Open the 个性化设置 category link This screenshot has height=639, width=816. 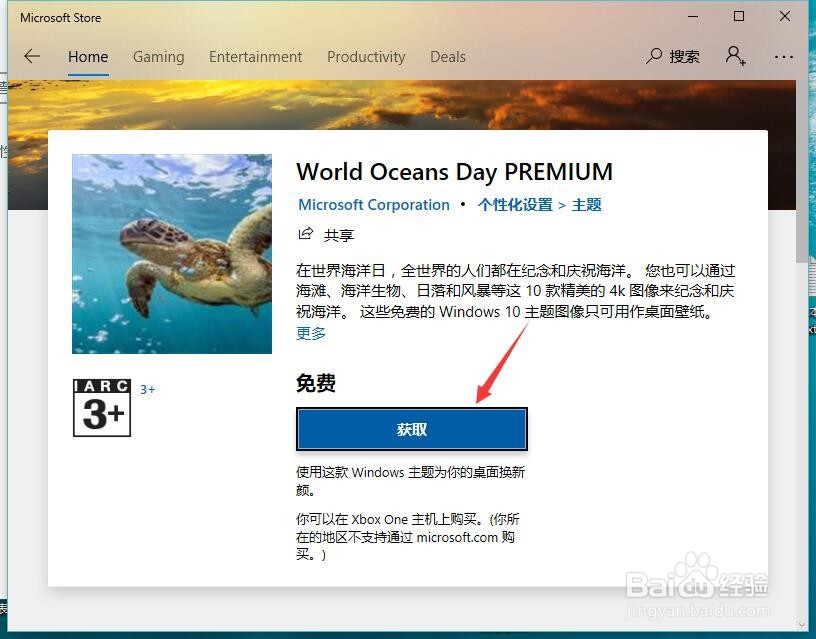[x=515, y=205]
